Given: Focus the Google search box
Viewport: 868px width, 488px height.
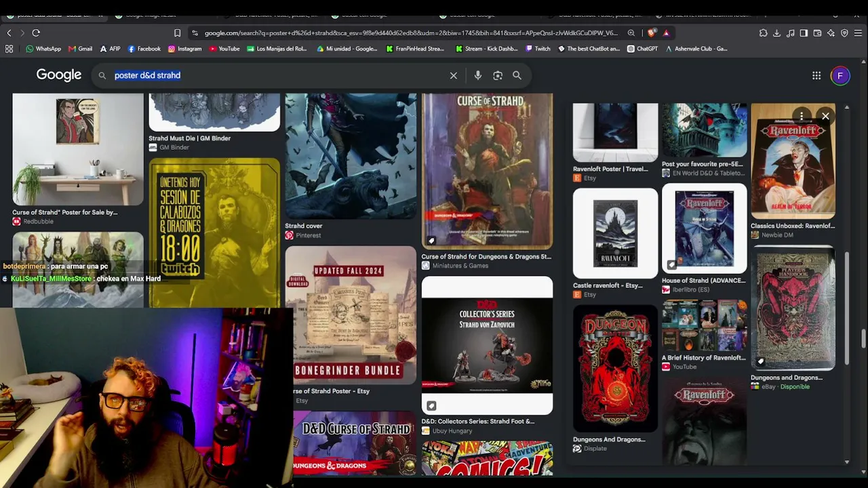Looking at the screenshot, I should [x=278, y=75].
